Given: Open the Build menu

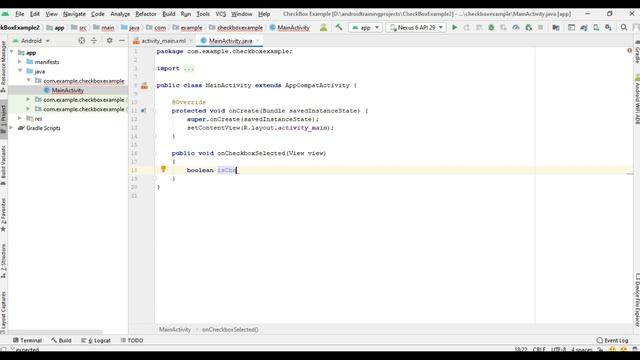Looking at the screenshot, I should point(169,14).
